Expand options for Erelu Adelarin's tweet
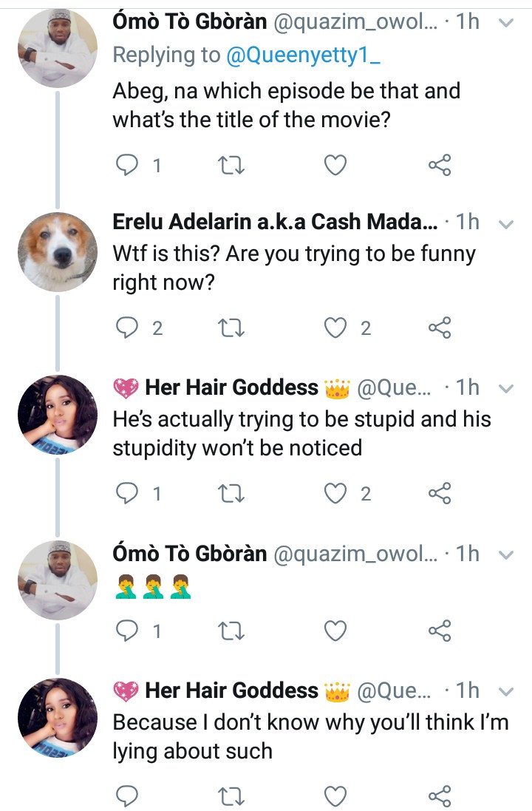 [x=506, y=223]
